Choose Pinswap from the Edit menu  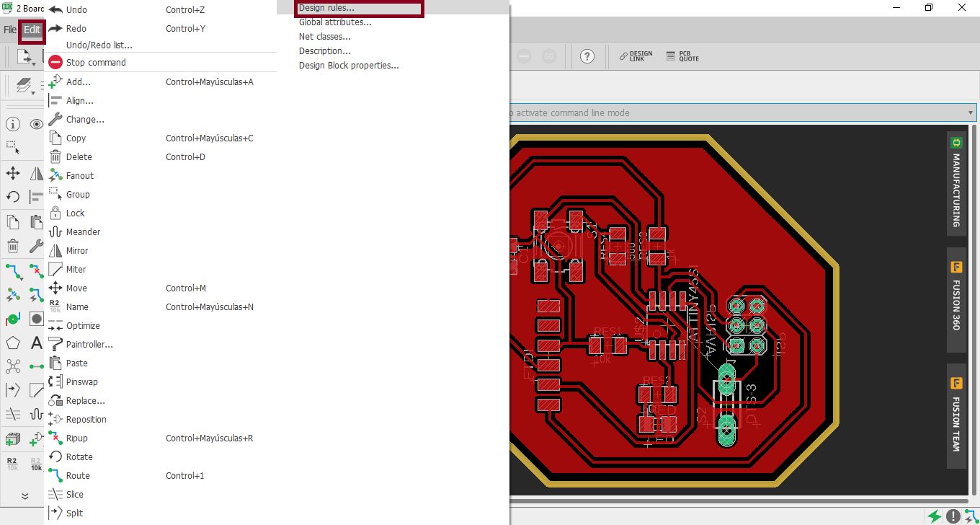click(161, 382)
